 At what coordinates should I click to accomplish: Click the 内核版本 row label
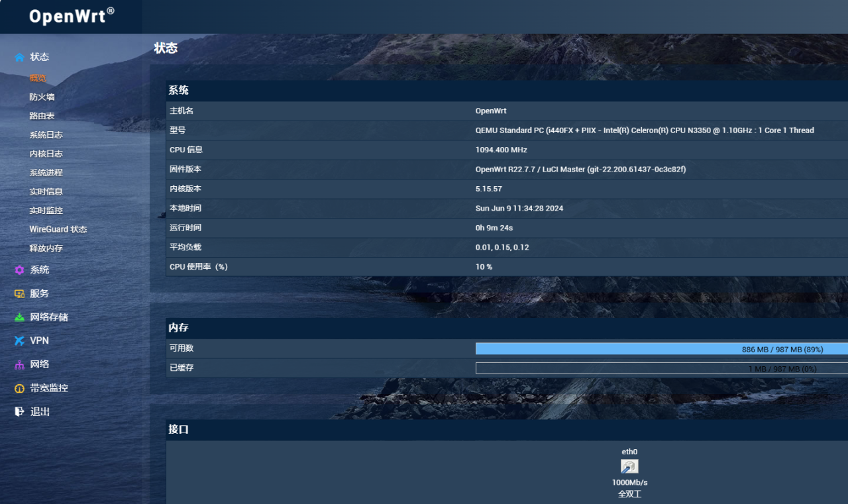185,189
